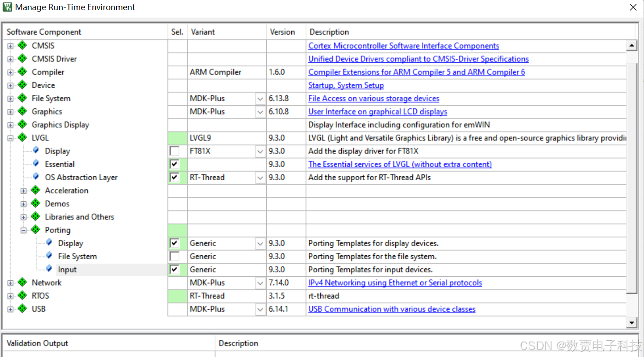Image resolution: width=644 pixels, height=357 pixels.
Task: Click the Software Component column header
Action: point(86,32)
